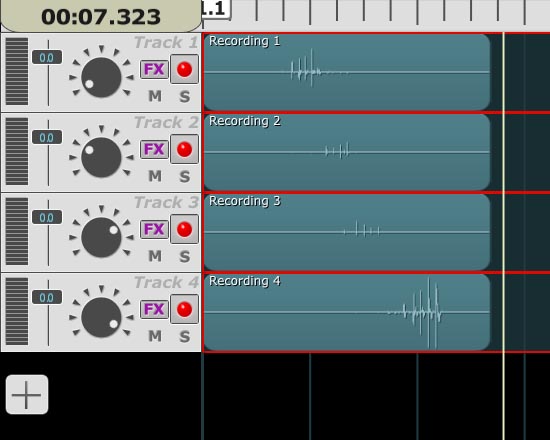Open FX effects for Track 1
550x440 pixels.
point(154,69)
